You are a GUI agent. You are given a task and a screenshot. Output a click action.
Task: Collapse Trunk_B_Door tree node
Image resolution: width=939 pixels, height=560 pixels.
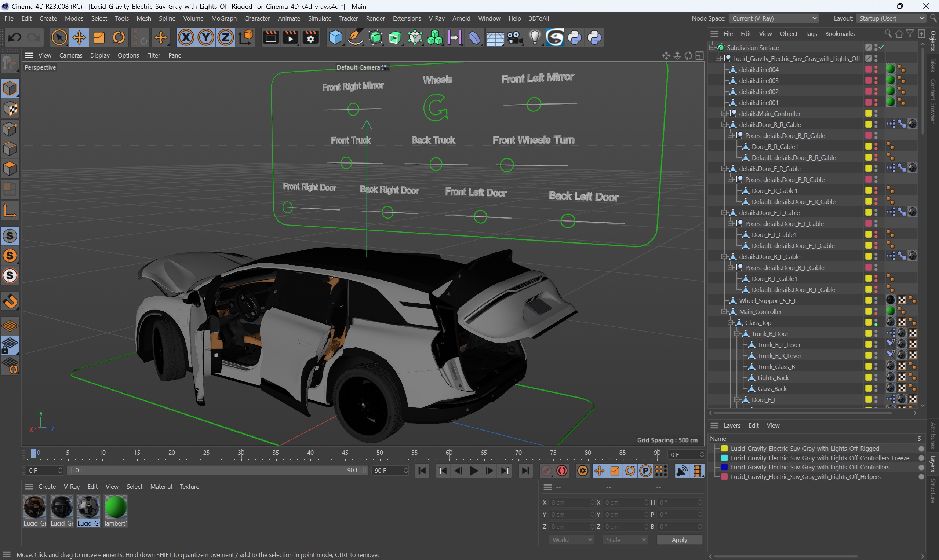pos(736,334)
